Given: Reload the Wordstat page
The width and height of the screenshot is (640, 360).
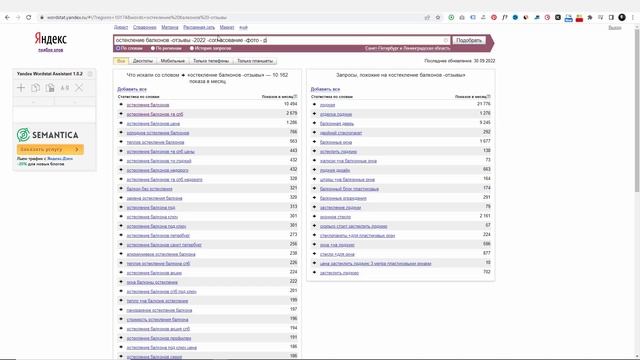Looking at the screenshot, I should coord(29,18).
